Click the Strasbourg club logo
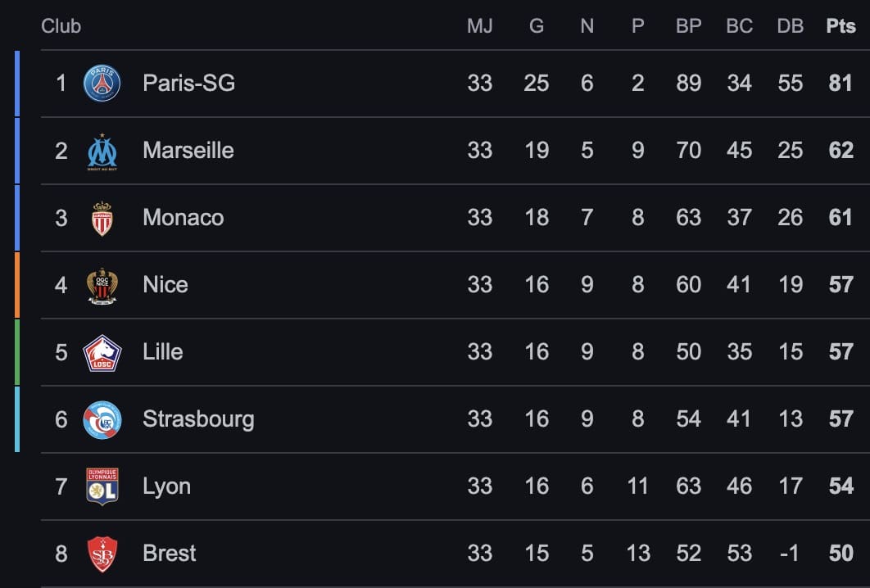 pyautogui.click(x=102, y=420)
